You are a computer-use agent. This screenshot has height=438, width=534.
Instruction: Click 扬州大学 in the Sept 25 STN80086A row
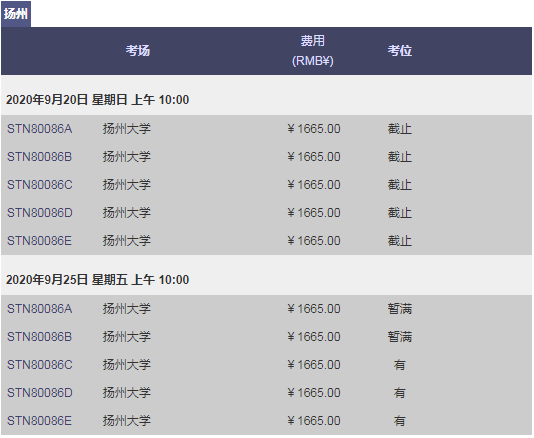coord(127,309)
